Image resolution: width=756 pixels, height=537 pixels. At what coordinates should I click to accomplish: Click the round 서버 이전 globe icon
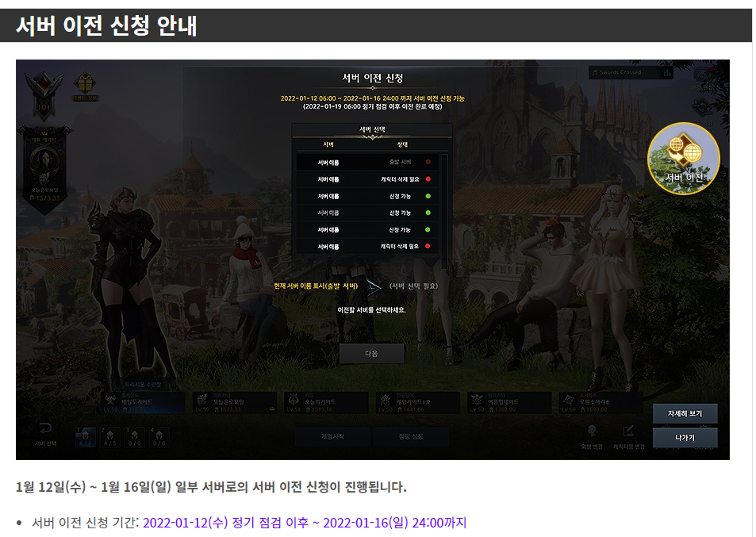click(683, 159)
